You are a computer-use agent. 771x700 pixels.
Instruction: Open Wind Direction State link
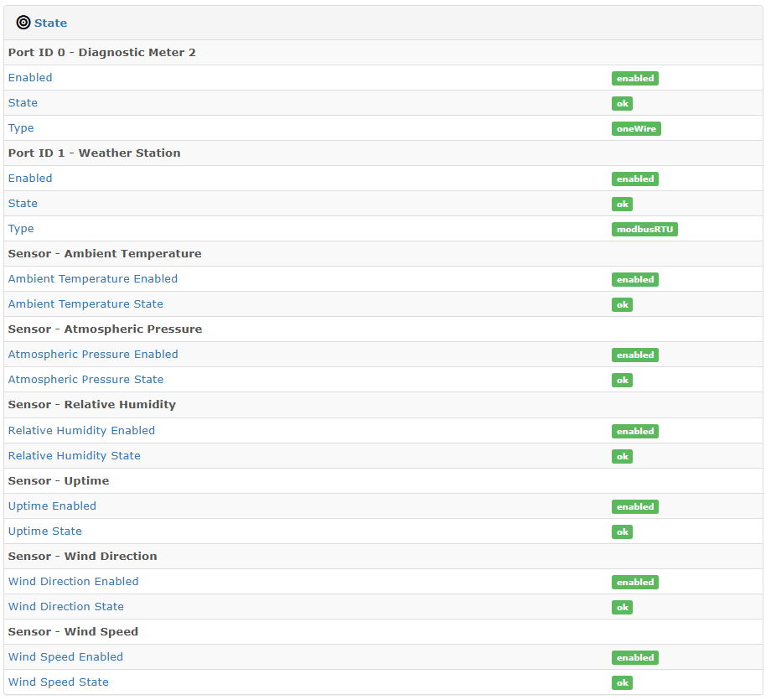pyautogui.click(x=66, y=607)
